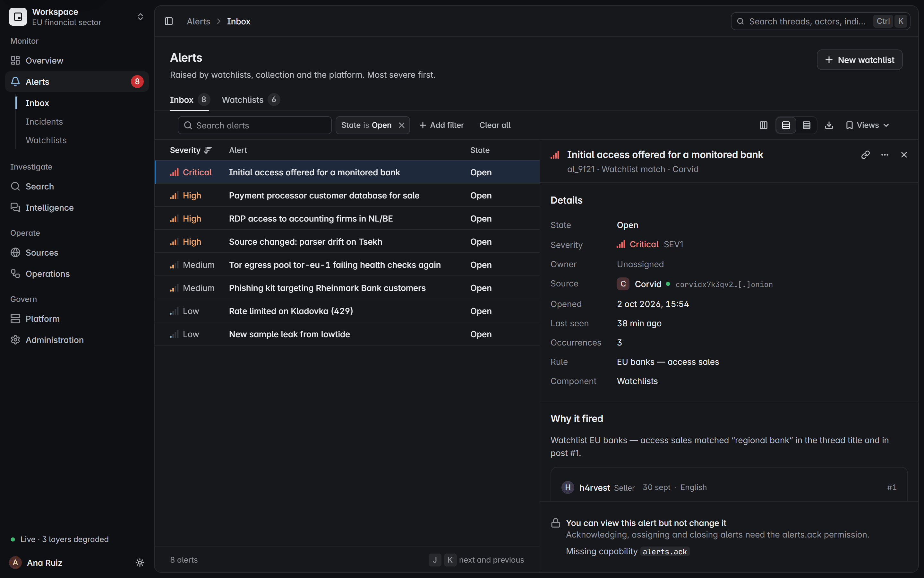Open Operations in the sidebar
This screenshot has width=924, height=578.
(77, 274)
